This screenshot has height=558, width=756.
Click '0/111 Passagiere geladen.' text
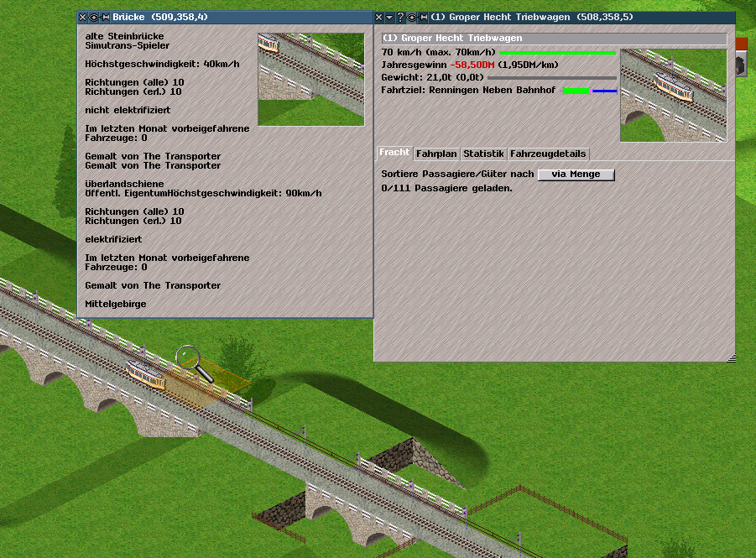click(x=447, y=189)
